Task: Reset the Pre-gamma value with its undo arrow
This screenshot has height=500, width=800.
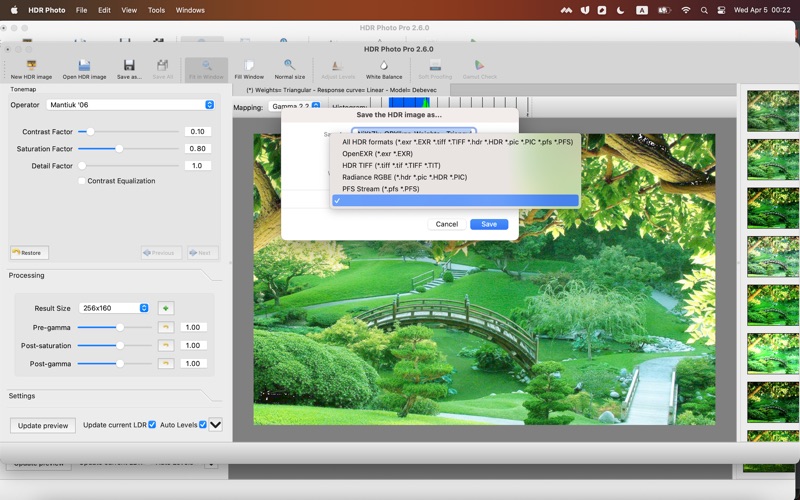Action: coord(166,327)
